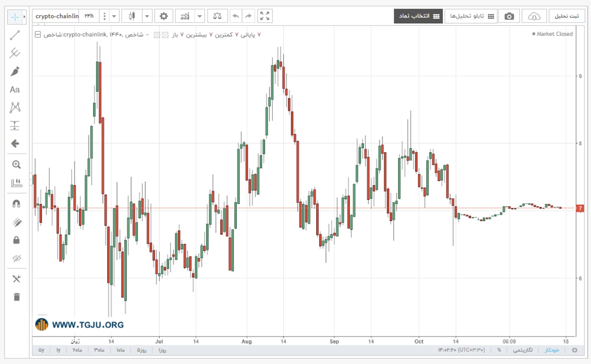Click the ثبت تحلیل submit analysis button
The width and height of the screenshot is (591, 364).
567,16
